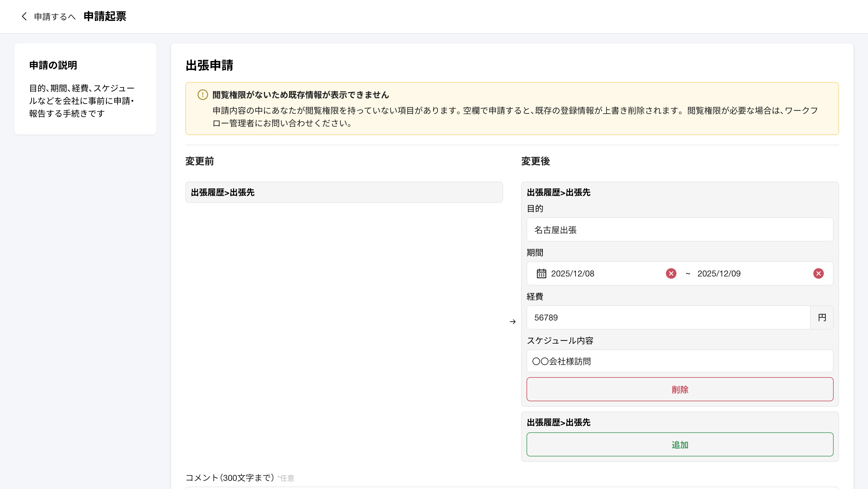Screen dimensions: 868x489
Task: Go back via 申請するへ link
Action: (54, 17)
